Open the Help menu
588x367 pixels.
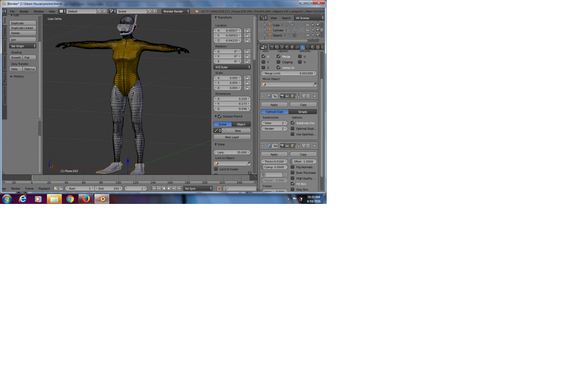(x=52, y=11)
